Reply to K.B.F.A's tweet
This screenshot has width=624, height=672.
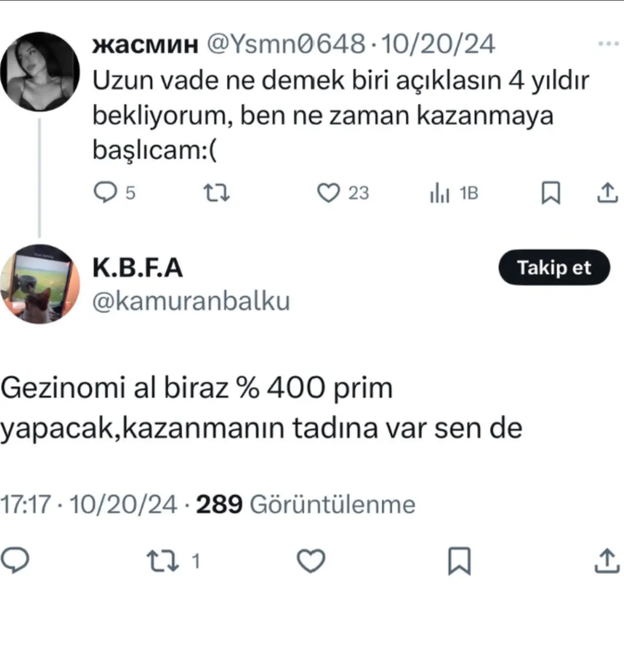(x=16, y=561)
